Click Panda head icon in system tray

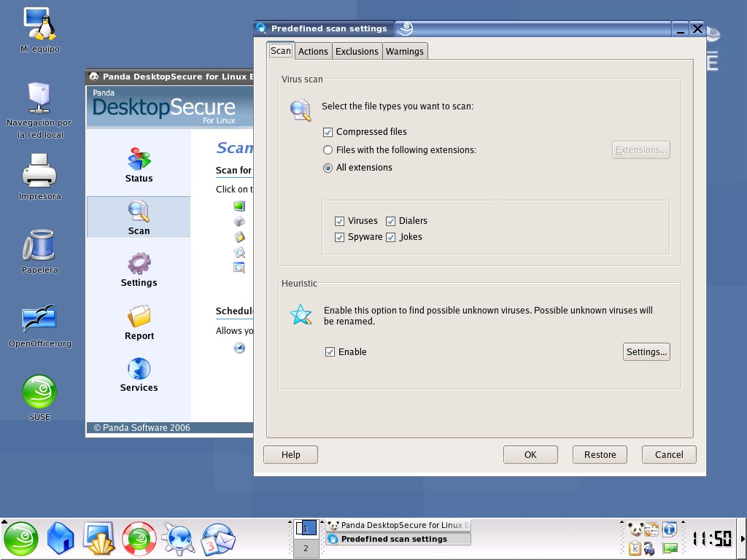635,529
